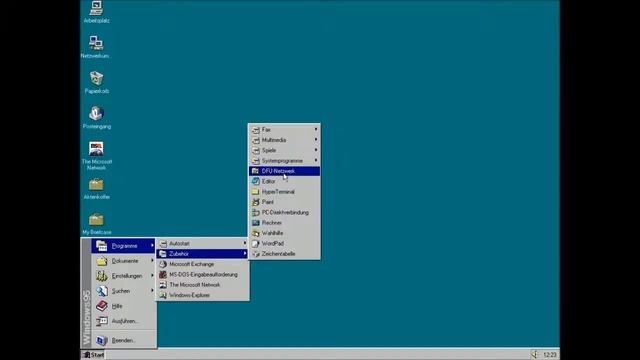The width and height of the screenshot is (640, 360).
Task: Click the Microsoft Exchange icon in menu
Action: (163, 264)
